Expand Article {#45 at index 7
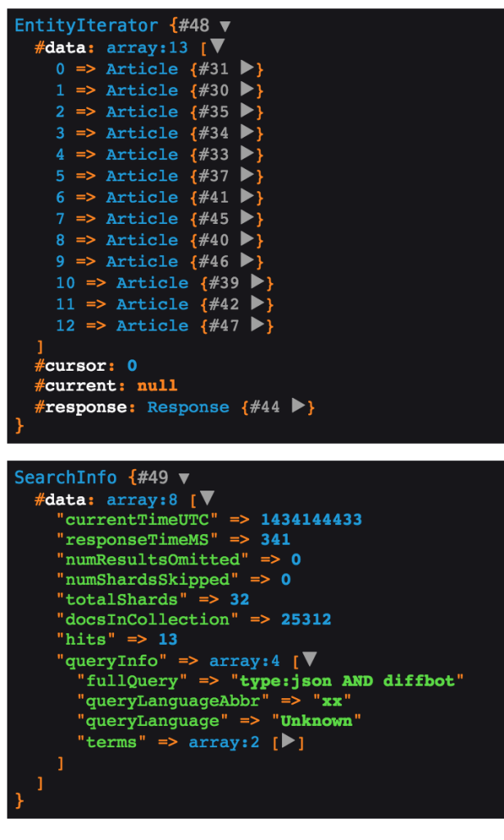The width and height of the screenshot is (504, 840). (x=247, y=217)
